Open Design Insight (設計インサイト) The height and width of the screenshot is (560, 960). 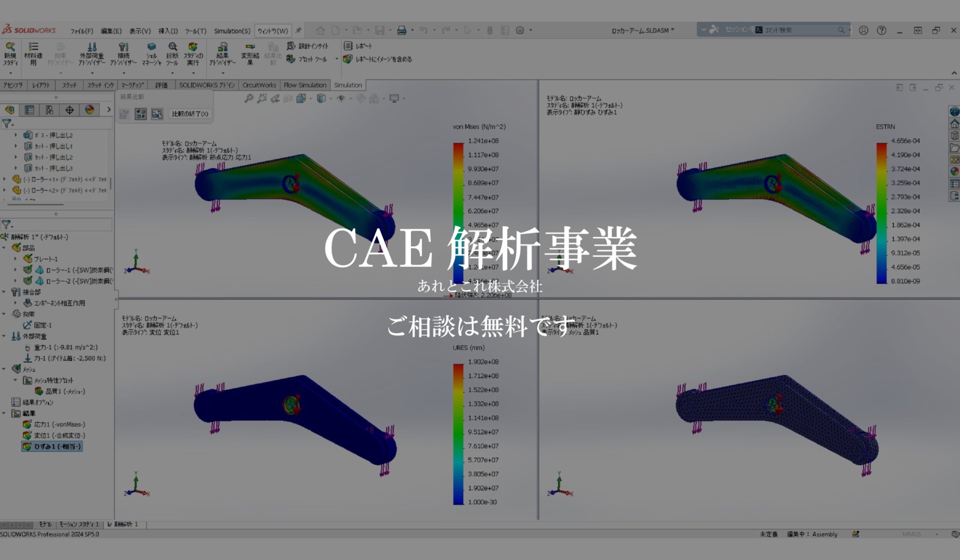[x=307, y=46]
